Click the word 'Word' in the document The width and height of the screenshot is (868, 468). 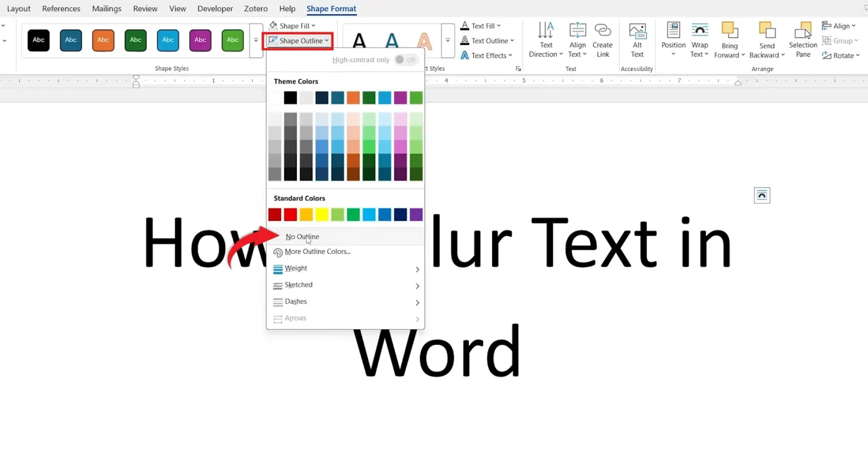[x=437, y=351]
